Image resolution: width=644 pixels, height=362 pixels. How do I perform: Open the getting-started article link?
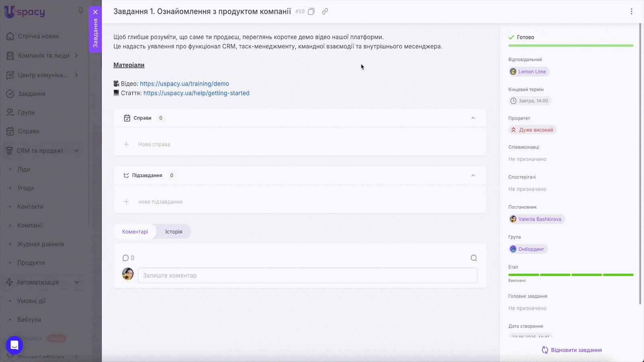tap(196, 93)
